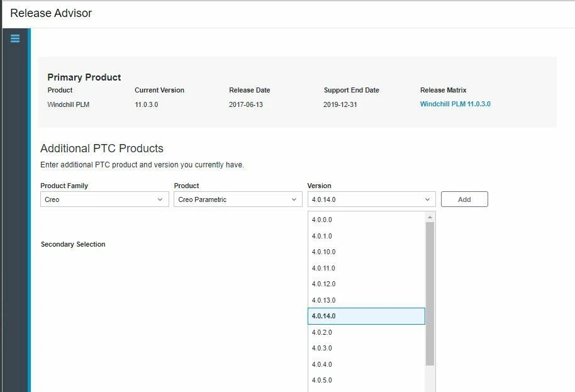This screenshot has height=392, width=575.
Task: Click the Additional PTC Products heading
Action: tap(102, 148)
